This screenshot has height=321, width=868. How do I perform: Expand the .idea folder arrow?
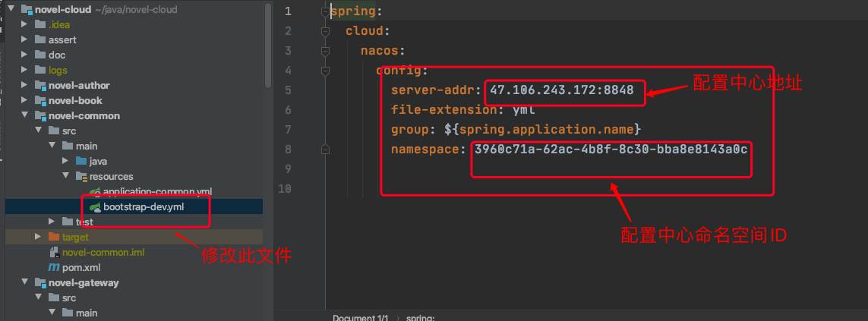[x=24, y=24]
